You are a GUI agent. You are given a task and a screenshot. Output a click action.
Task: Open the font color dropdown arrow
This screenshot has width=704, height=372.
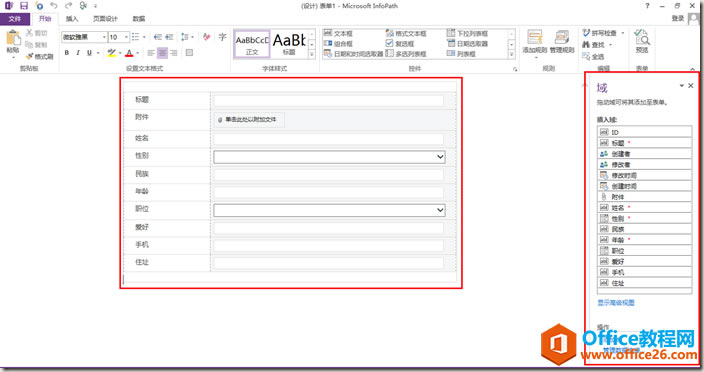tap(137, 53)
